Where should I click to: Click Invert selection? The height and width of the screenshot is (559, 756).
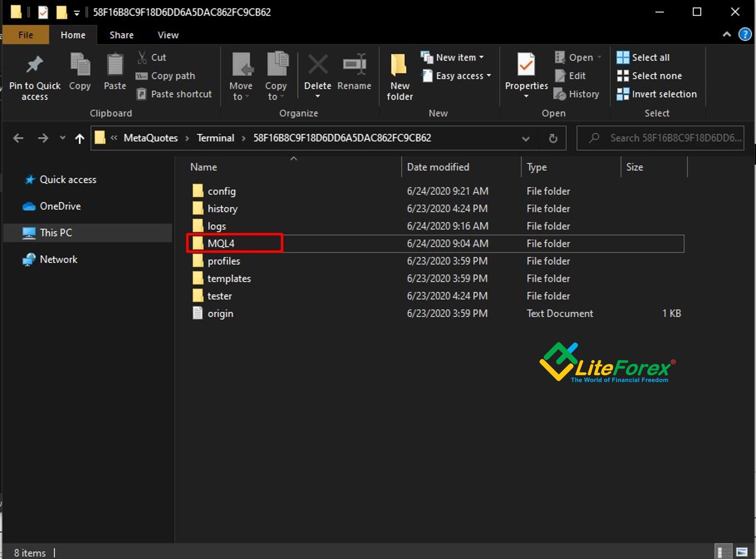(x=664, y=94)
